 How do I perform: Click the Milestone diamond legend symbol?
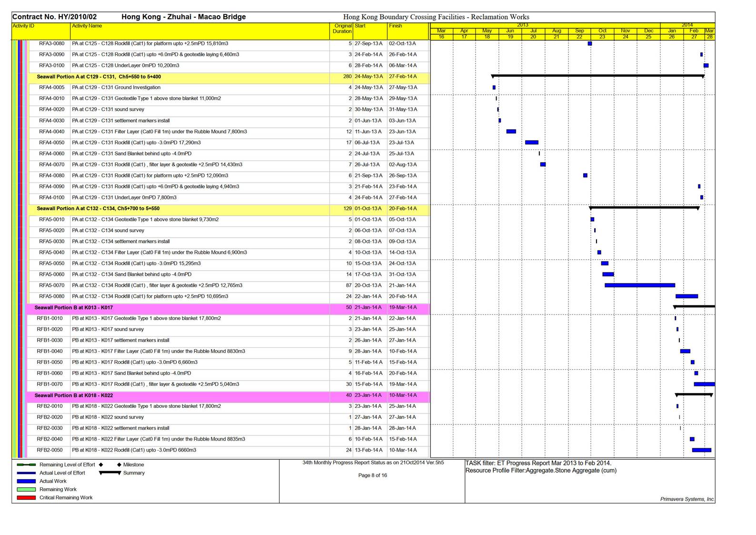coord(119,464)
